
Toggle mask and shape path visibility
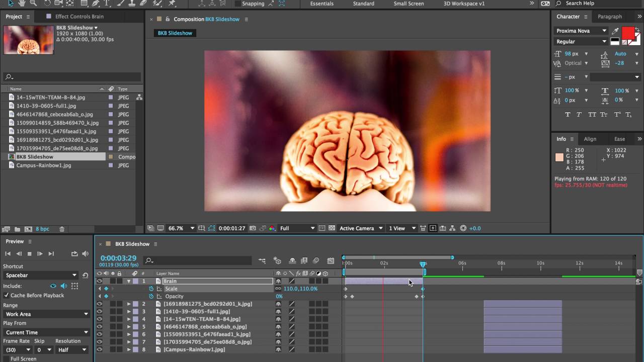point(212,228)
